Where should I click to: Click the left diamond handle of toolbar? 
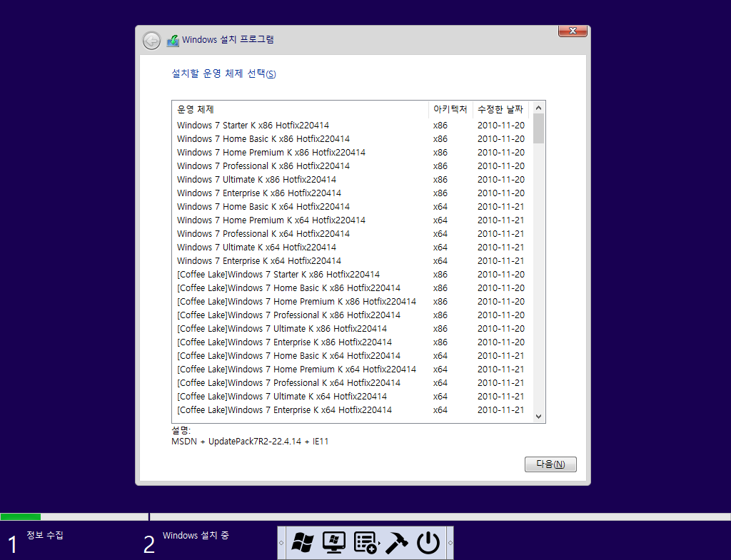coord(281,543)
